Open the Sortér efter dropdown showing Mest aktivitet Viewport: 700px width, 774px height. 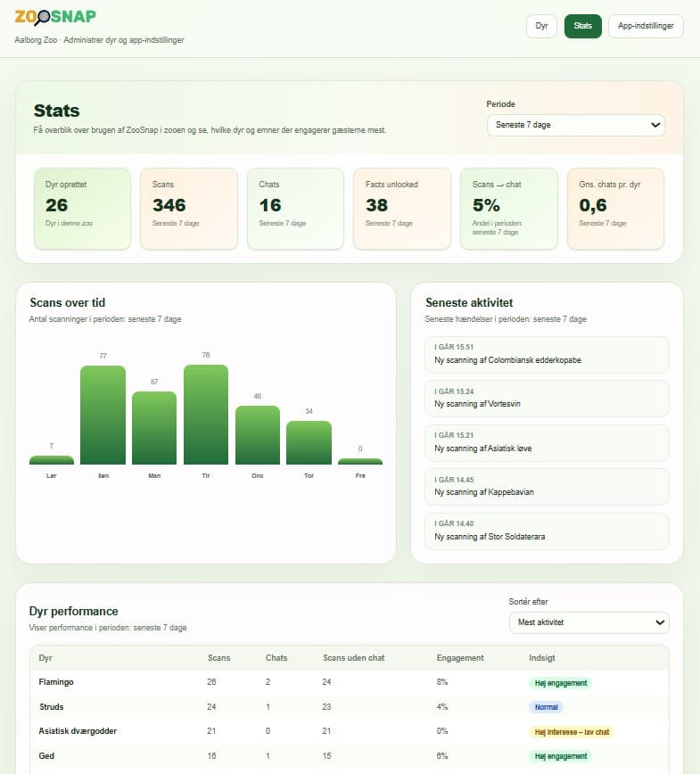pyautogui.click(x=589, y=622)
